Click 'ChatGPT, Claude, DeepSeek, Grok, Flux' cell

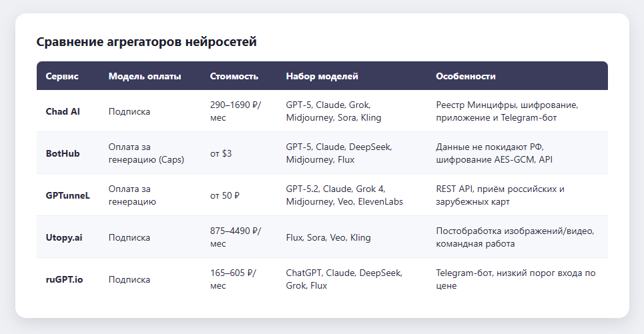(x=344, y=279)
